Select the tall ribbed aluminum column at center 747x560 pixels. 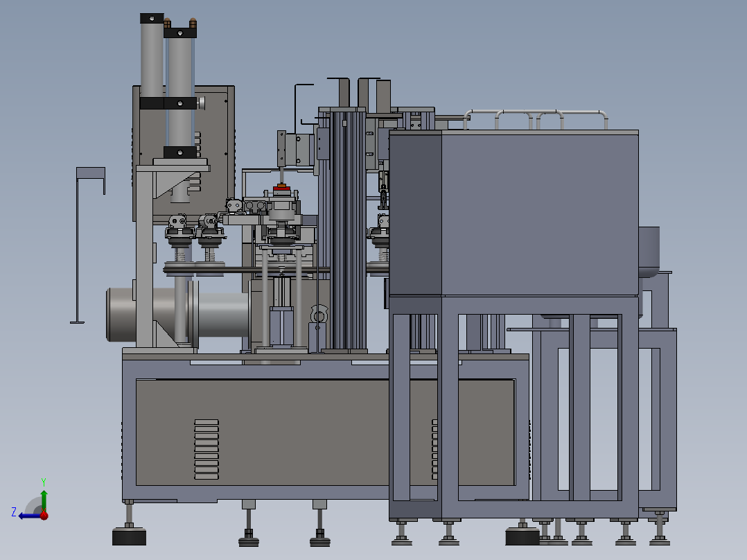[348, 229]
